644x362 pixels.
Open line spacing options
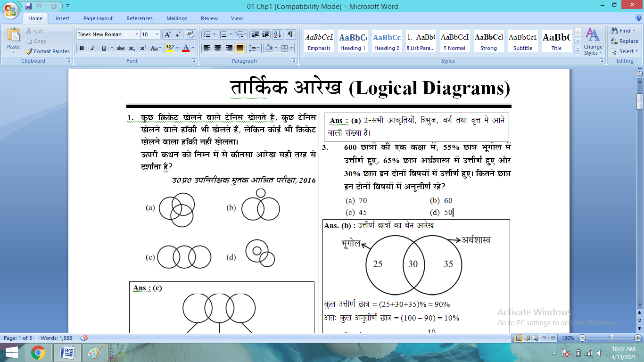pos(254,48)
